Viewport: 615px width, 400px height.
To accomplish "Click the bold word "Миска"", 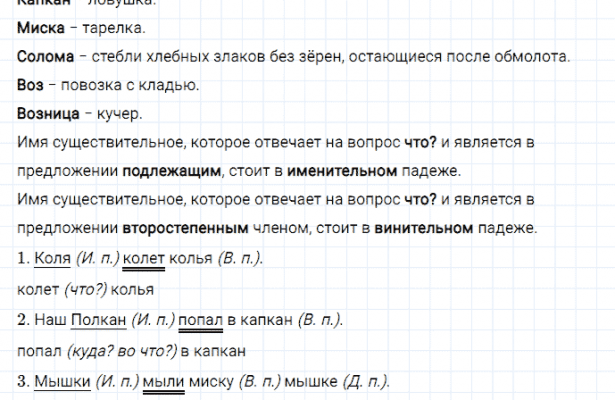I will 40,27.
